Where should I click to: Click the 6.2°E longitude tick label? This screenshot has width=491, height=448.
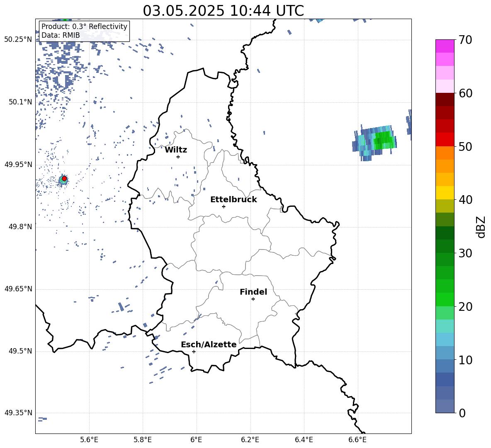pyautogui.click(x=250, y=440)
